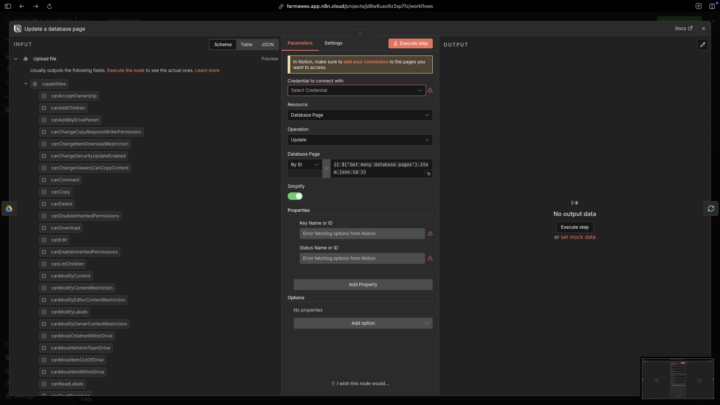Viewport: 720px width, 405px height.
Task: Toggle the Simplify switch off
Action: [295, 196]
